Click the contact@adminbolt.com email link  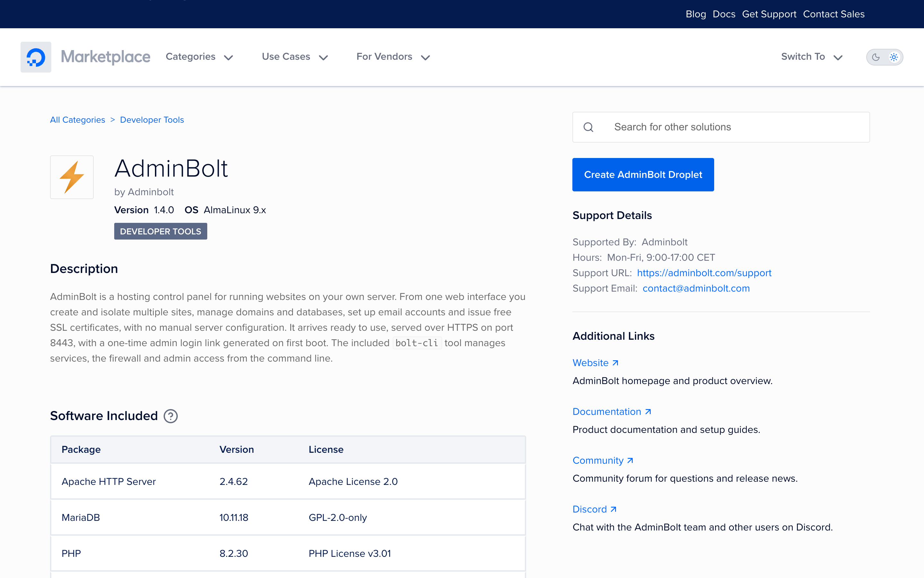pos(696,288)
